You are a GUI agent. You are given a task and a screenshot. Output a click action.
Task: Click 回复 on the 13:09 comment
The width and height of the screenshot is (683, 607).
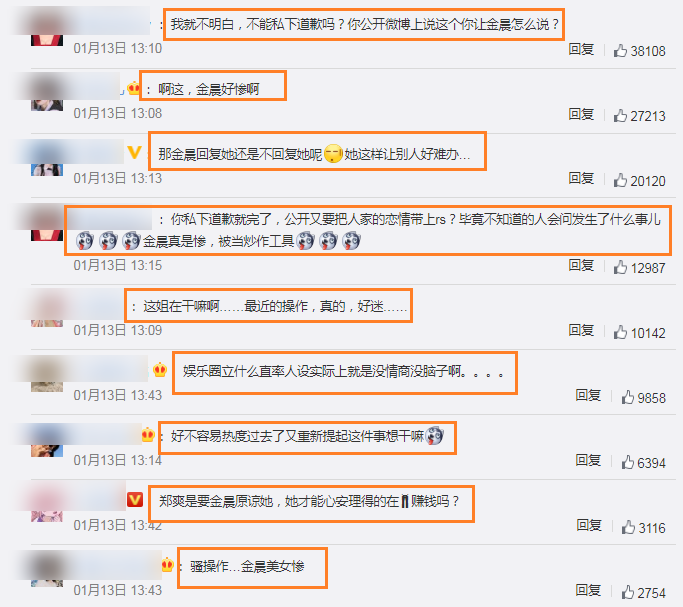tap(581, 331)
